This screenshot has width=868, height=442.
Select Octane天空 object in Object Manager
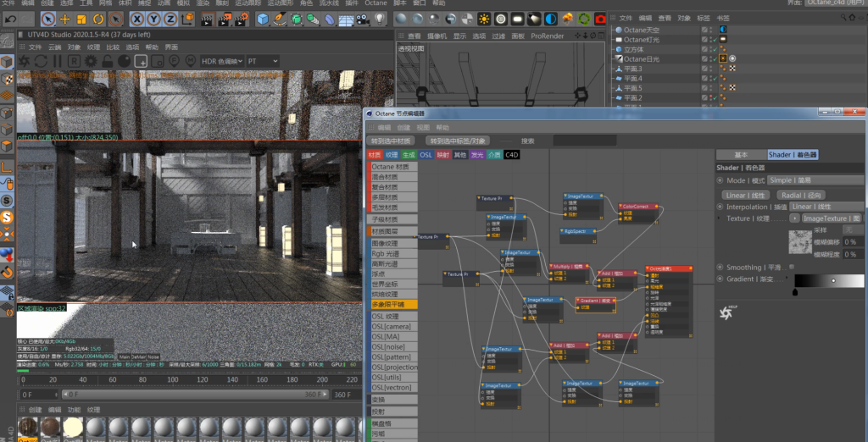(641, 30)
